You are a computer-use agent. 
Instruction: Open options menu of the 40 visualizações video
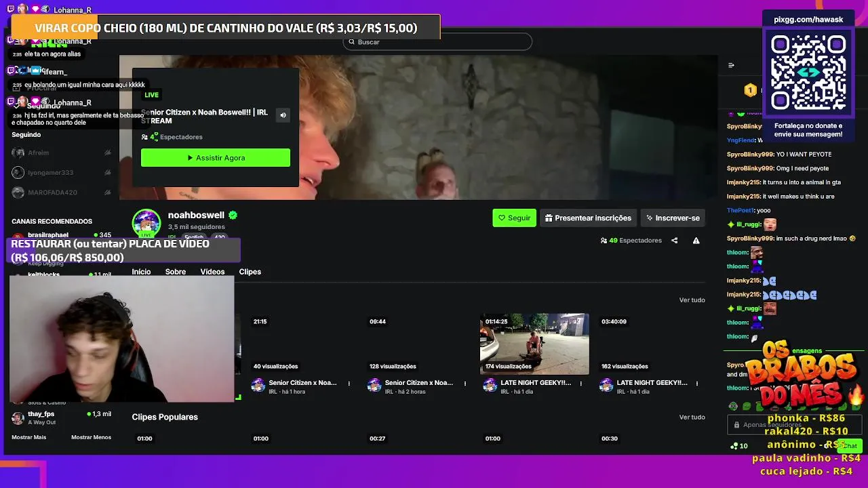click(x=349, y=384)
